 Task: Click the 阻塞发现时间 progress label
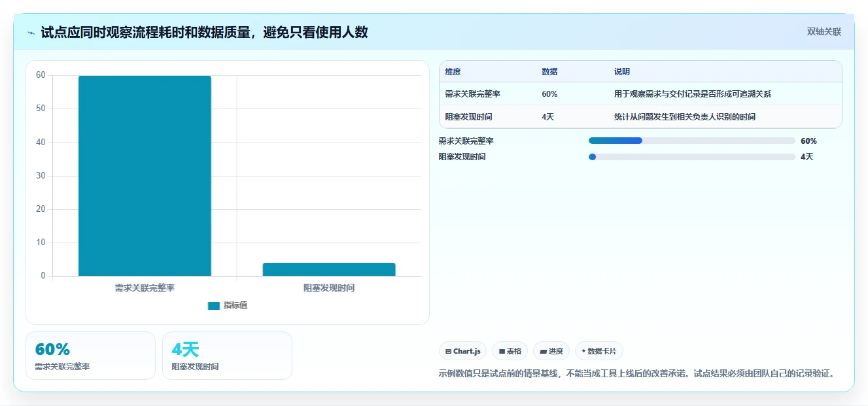click(x=462, y=157)
